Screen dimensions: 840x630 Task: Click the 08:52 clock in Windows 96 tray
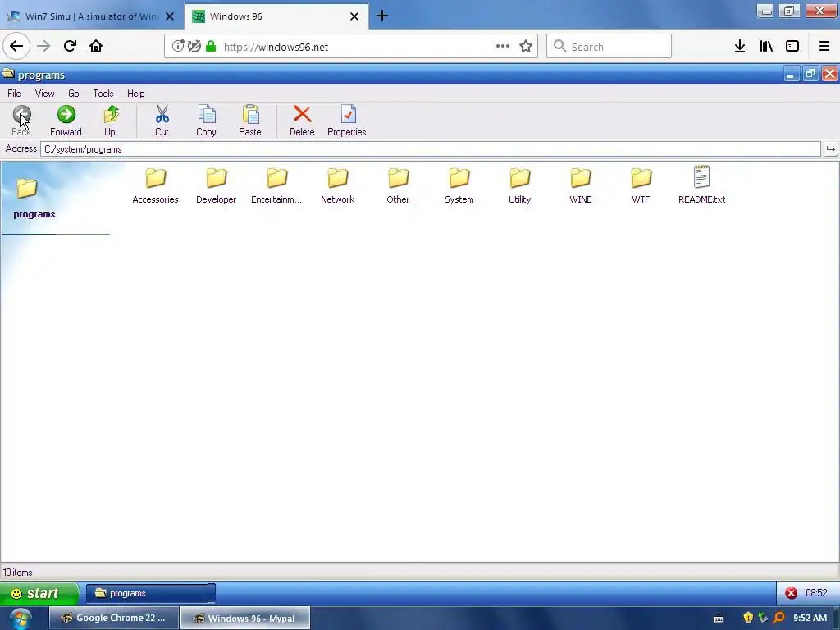click(x=816, y=593)
